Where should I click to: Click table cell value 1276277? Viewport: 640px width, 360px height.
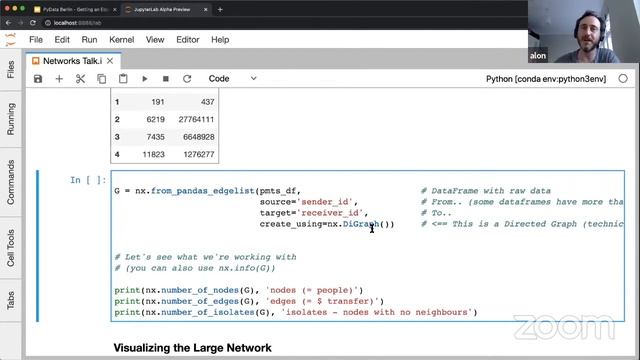coord(198,155)
